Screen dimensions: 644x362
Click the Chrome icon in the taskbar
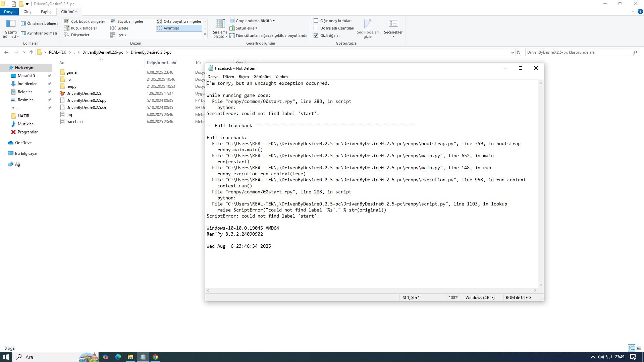pos(155,357)
